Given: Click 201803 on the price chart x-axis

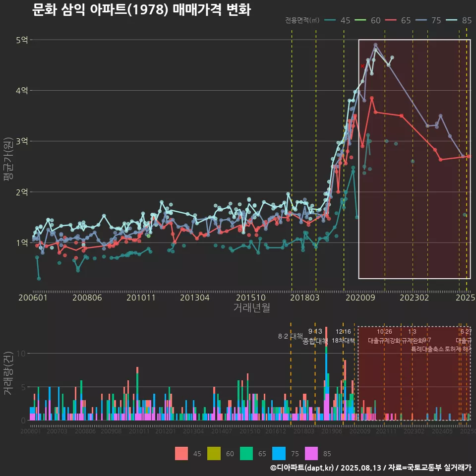Looking at the screenshot, I should point(305,297).
